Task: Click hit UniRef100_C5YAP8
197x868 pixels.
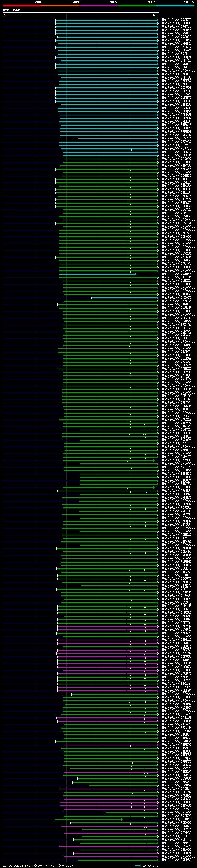Action: pyautogui.click(x=177, y=846)
